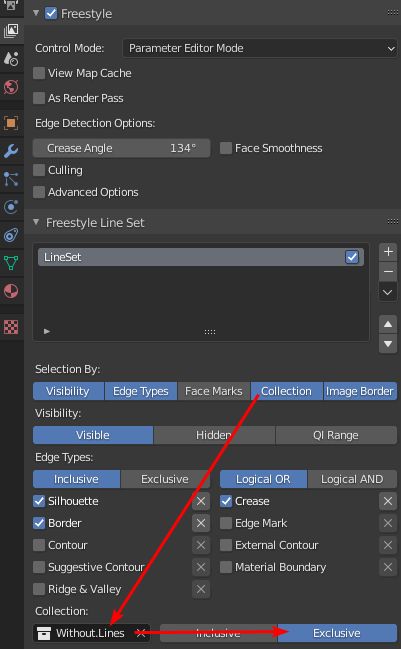Remove the line set with minus button
Viewport: 401px width, 649px height.
[x=388, y=272]
